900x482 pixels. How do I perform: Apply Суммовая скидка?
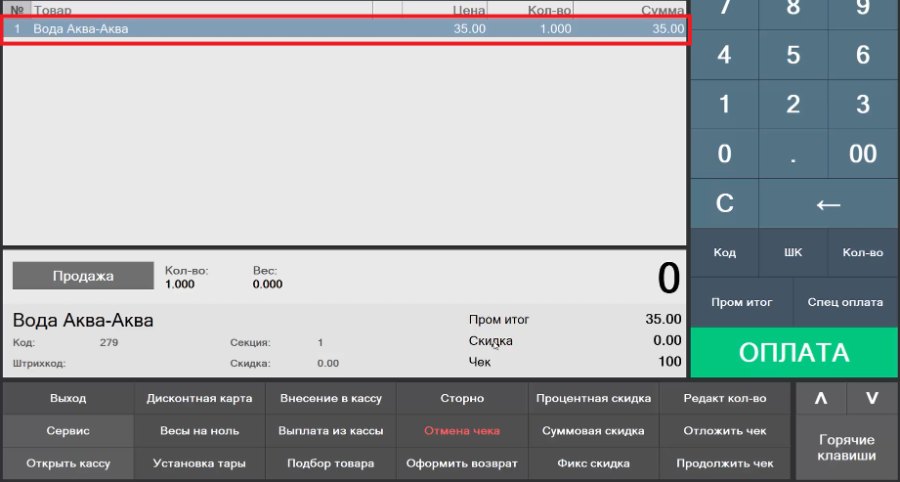pos(593,431)
